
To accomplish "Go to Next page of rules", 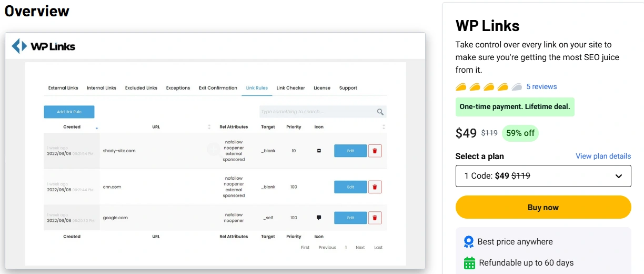I will [x=360, y=248].
